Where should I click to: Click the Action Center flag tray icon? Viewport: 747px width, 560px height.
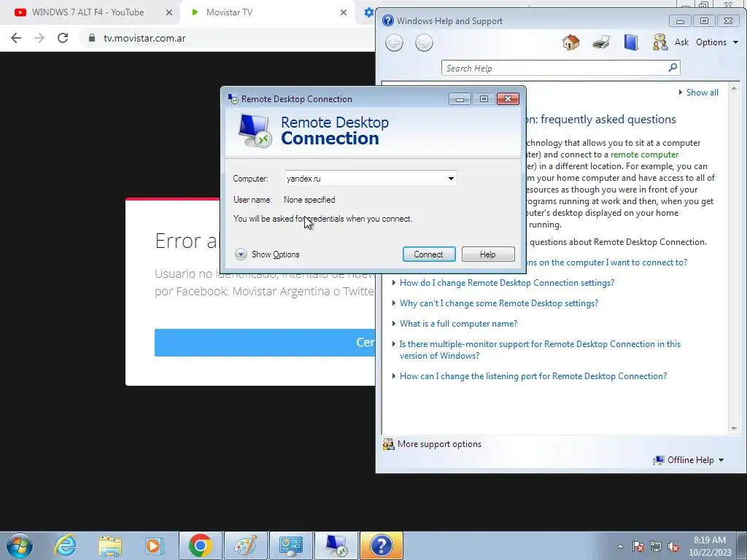[638, 546]
